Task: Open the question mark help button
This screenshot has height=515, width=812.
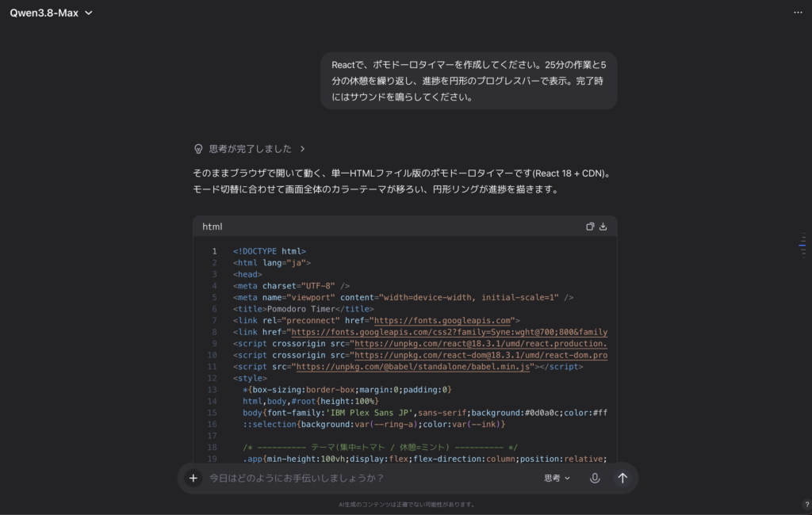Action: (806, 505)
